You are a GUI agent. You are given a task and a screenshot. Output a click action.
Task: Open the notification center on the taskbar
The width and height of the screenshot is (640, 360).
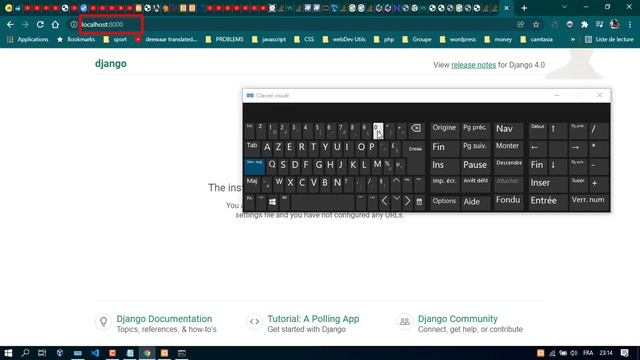coord(624,353)
